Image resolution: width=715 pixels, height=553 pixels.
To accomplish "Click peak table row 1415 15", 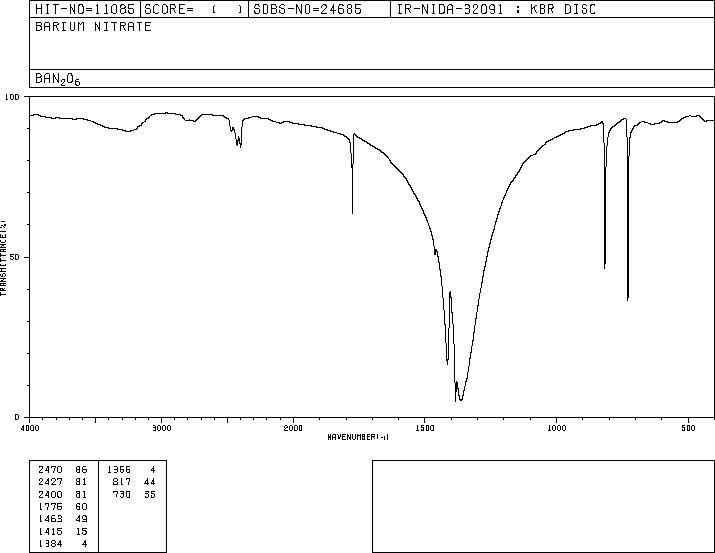I will click(63, 532).
